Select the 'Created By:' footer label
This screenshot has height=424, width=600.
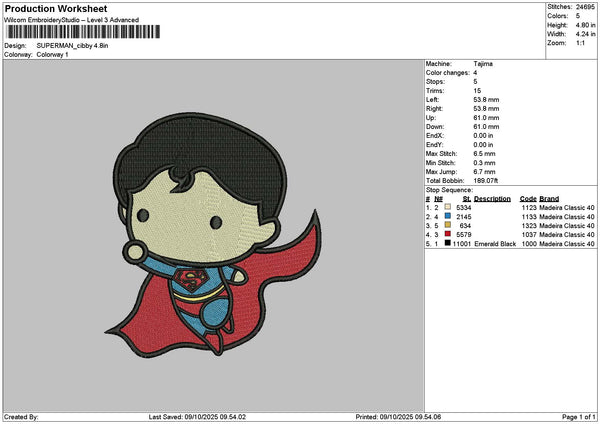[x=21, y=417]
